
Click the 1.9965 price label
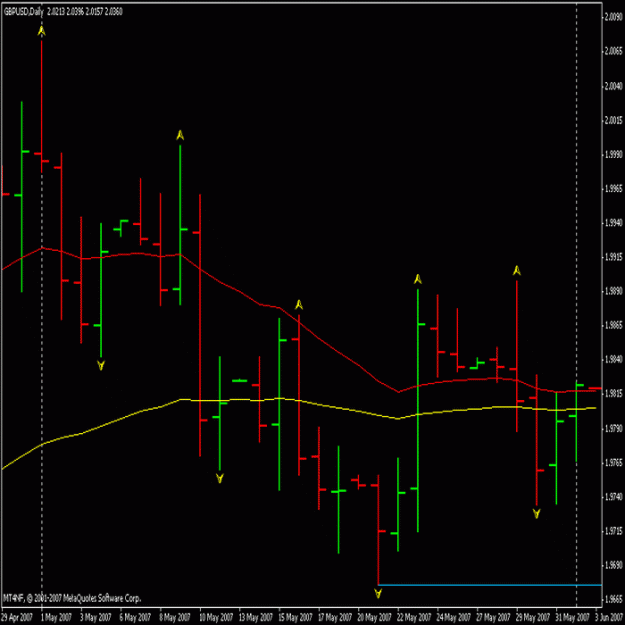click(x=614, y=189)
